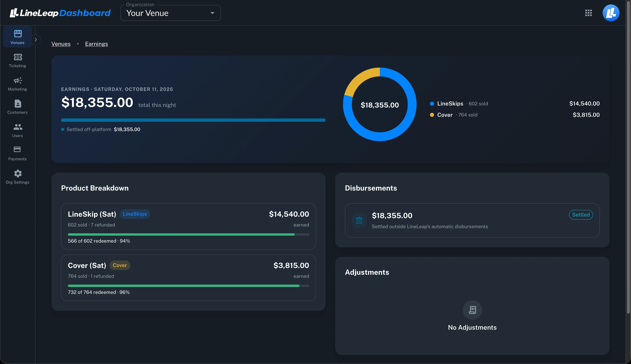Follow the Earnings breadcrumb link
Viewport: 631px width, 364px height.
click(x=97, y=44)
